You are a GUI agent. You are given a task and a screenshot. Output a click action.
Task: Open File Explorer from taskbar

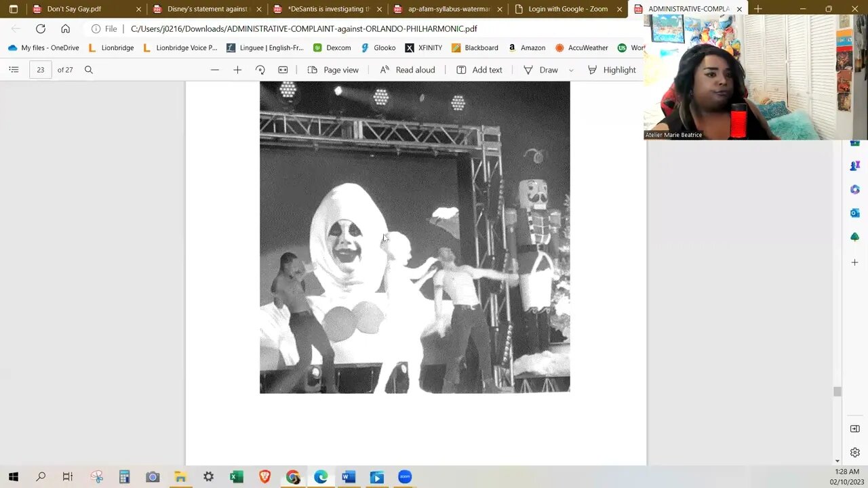point(180,477)
